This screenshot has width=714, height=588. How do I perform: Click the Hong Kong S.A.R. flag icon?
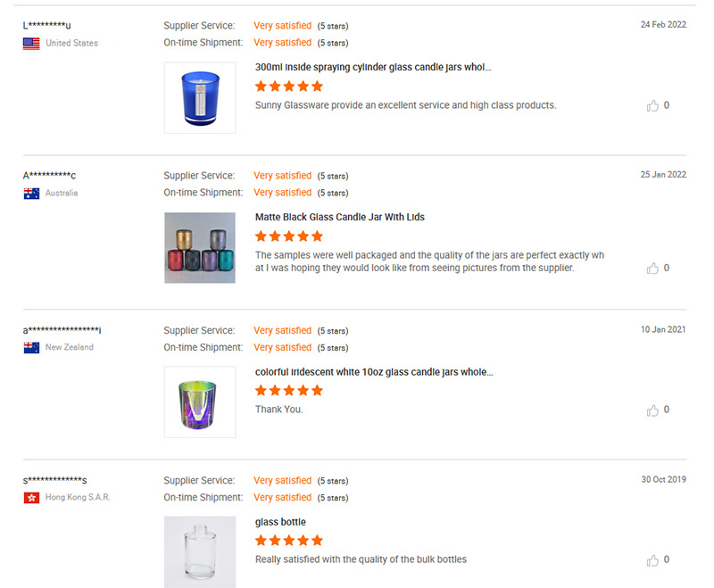tap(29, 497)
